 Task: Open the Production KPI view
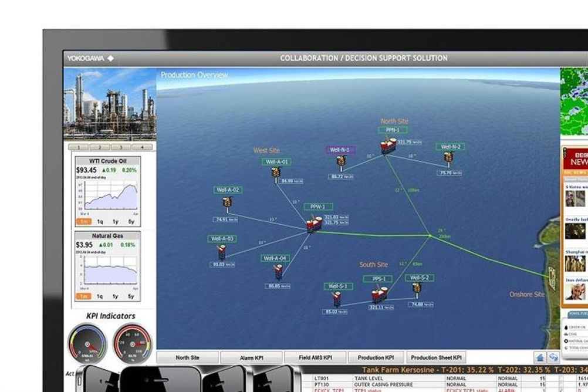click(x=376, y=357)
